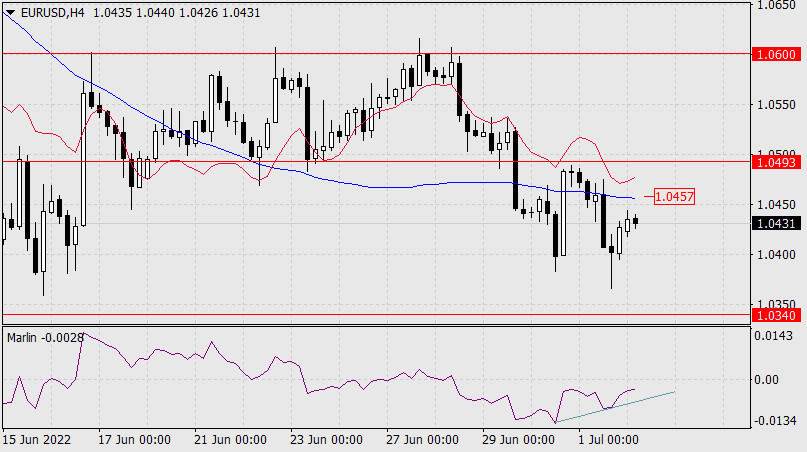Select the red horizontal line at 1.0600
The height and width of the screenshot is (452, 807).
click(376, 54)
